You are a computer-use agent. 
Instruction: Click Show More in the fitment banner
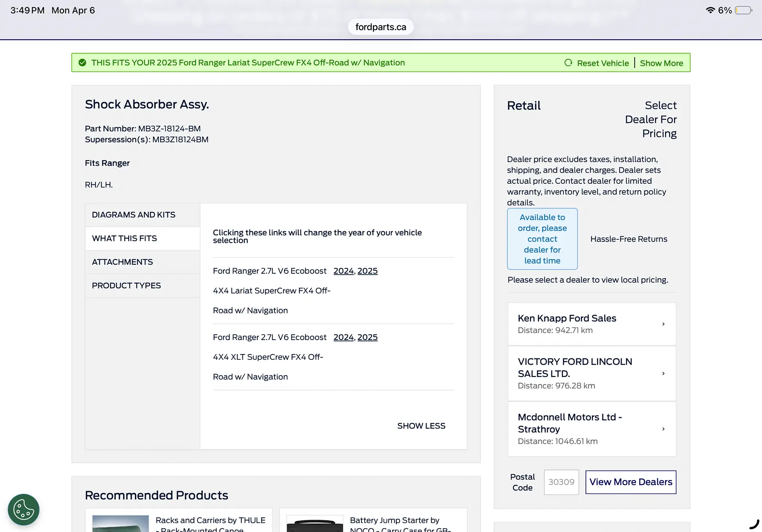pos(662,63)
